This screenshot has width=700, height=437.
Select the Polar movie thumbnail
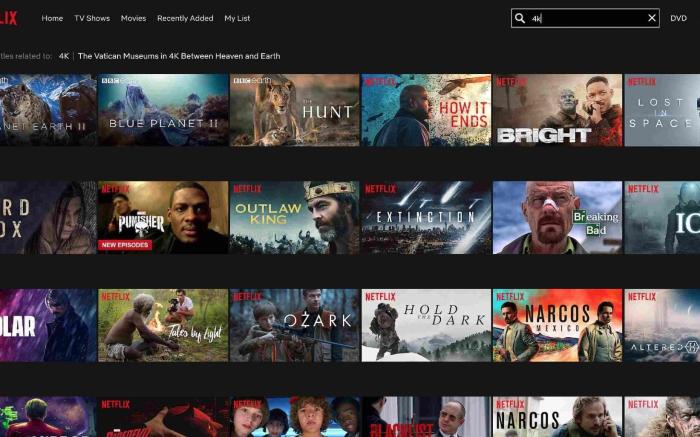(48, 325)
